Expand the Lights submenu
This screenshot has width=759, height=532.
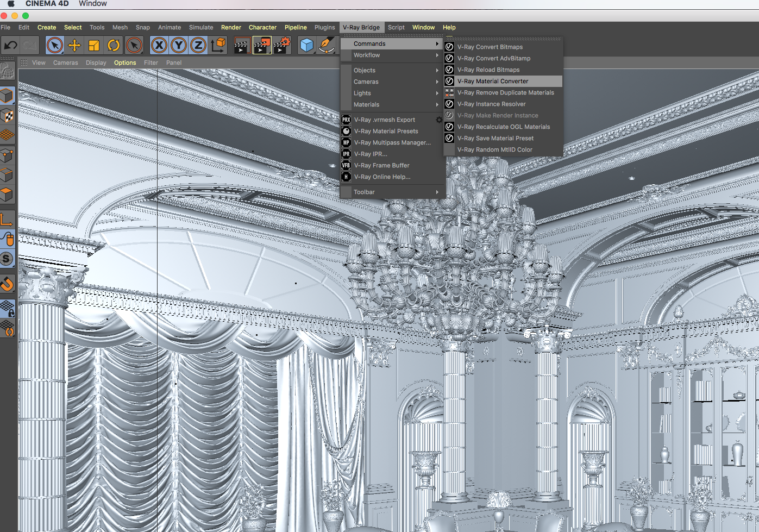[x=392, y=93]
